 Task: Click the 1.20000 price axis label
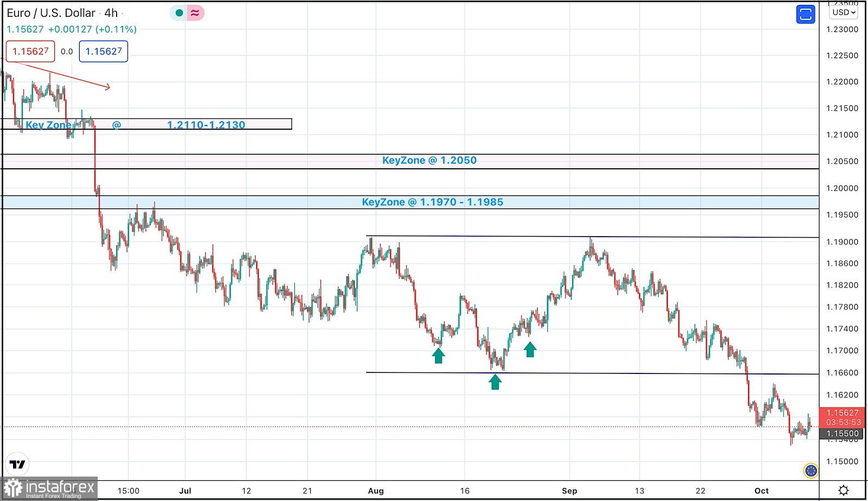(843, 188)
